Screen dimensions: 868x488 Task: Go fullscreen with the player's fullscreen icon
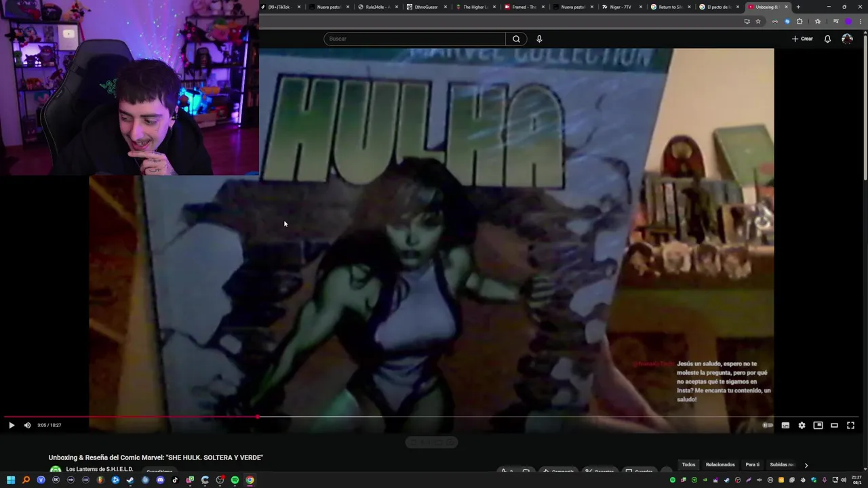[x=850, y=425]
